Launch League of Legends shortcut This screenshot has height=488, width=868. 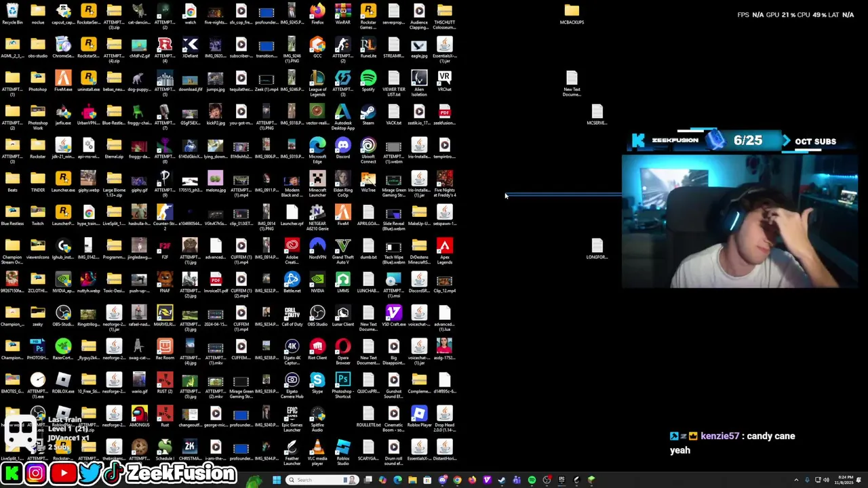coord(317,83)
